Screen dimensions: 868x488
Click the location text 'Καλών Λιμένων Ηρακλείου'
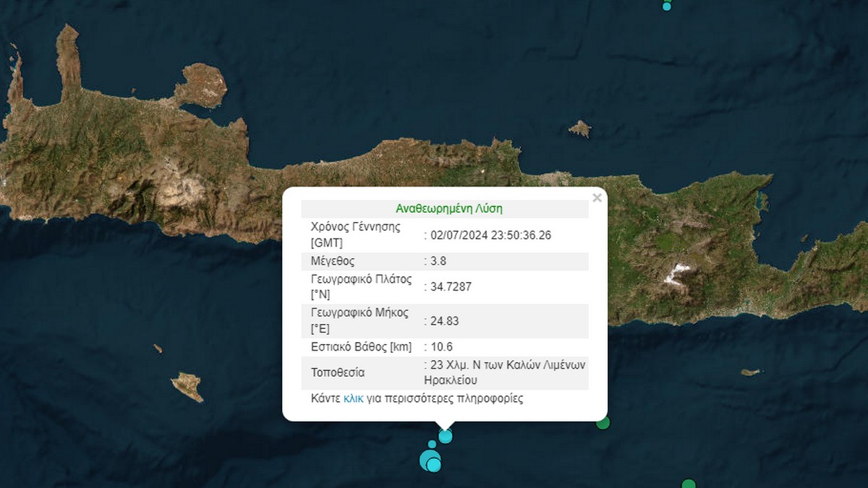pos(506,373)
